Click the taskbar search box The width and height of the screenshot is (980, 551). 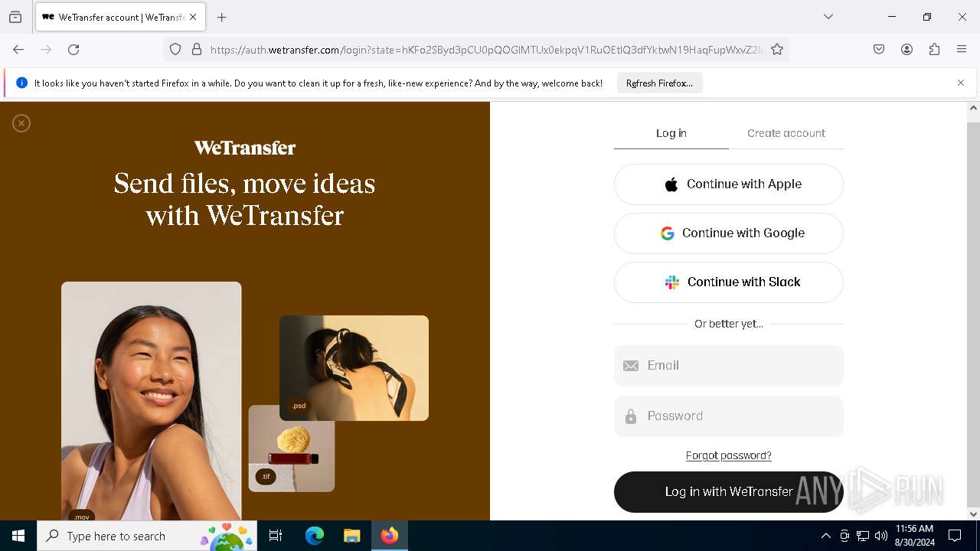coord(147,536)
